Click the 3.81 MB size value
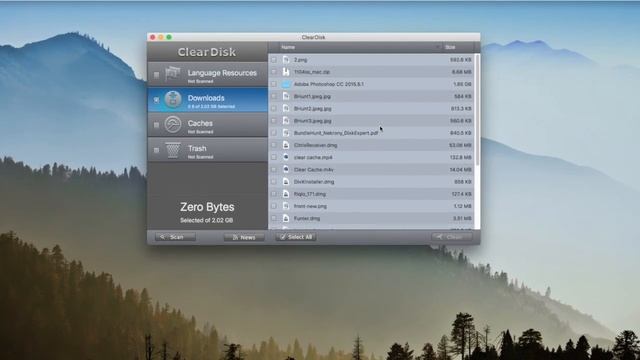Screen dimensions: 640x360 click(462, 218)
